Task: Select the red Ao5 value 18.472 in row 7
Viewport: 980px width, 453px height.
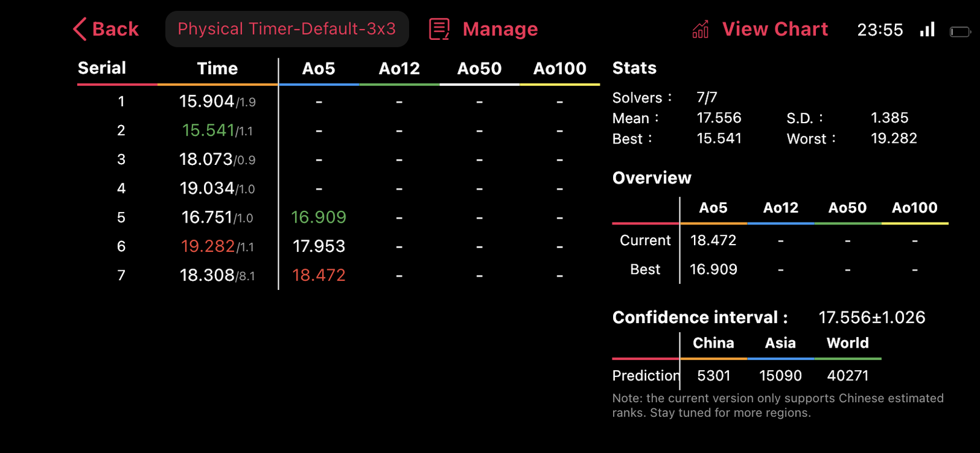Action: pyautogui.click(x=318, y=275)
